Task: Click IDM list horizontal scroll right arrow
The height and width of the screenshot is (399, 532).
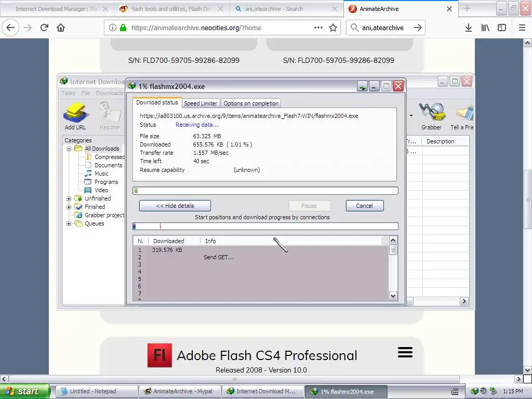Action: pos(464,301)
